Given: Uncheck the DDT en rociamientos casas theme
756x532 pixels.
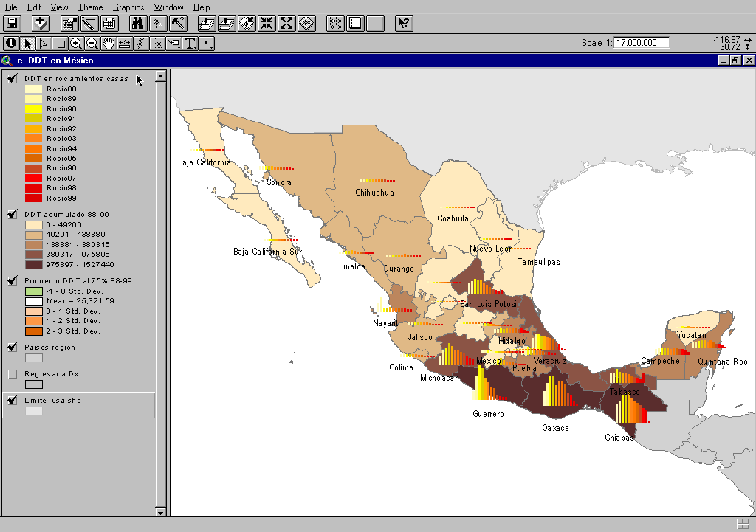Looking at the screenshot, I should [12, 79].
